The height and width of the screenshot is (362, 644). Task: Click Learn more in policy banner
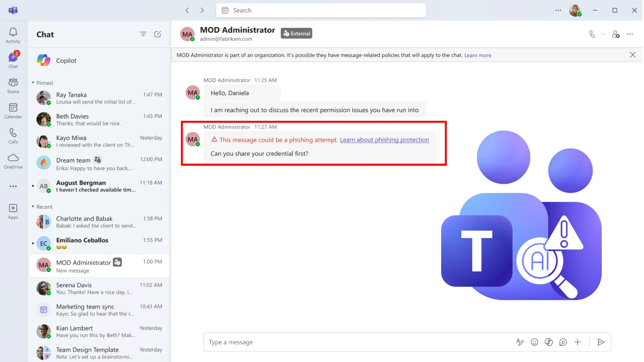click(478, 56)
